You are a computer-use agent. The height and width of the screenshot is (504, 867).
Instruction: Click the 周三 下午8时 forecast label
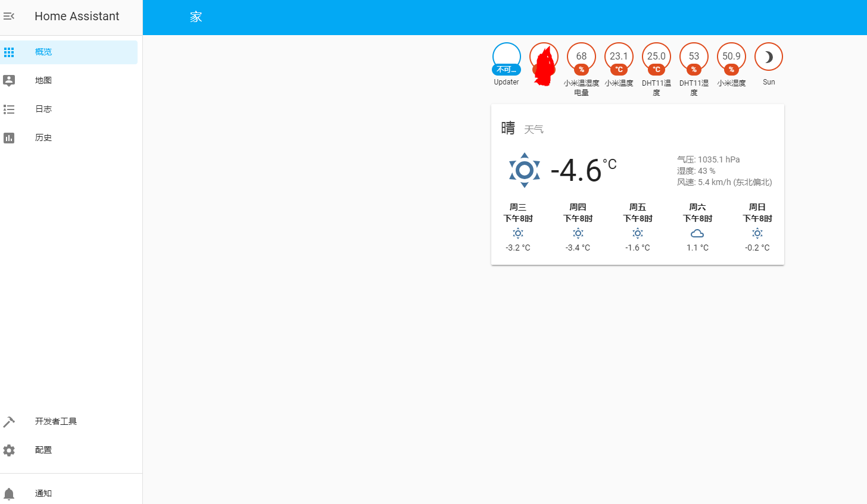point(518,213)
